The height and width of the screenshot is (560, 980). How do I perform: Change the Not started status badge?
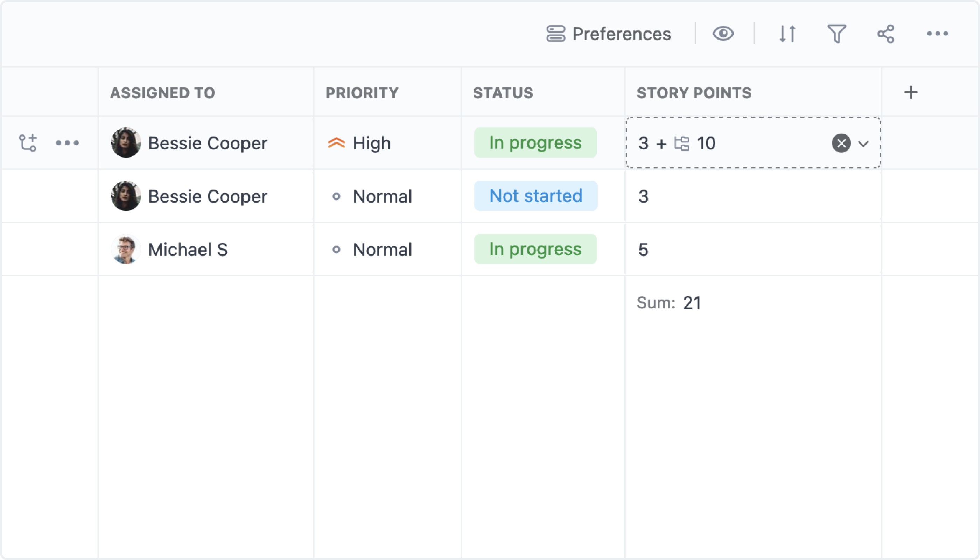coord(536,196)
